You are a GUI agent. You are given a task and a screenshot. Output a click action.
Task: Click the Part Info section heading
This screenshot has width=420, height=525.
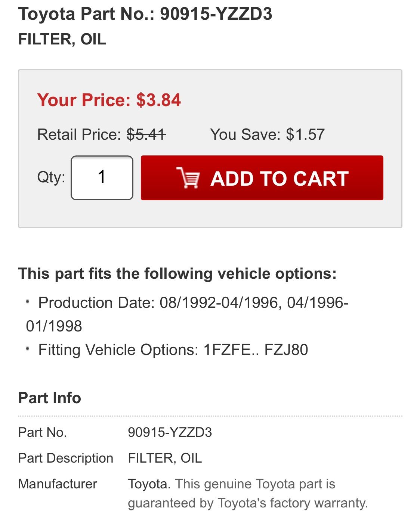coord(50,398)
